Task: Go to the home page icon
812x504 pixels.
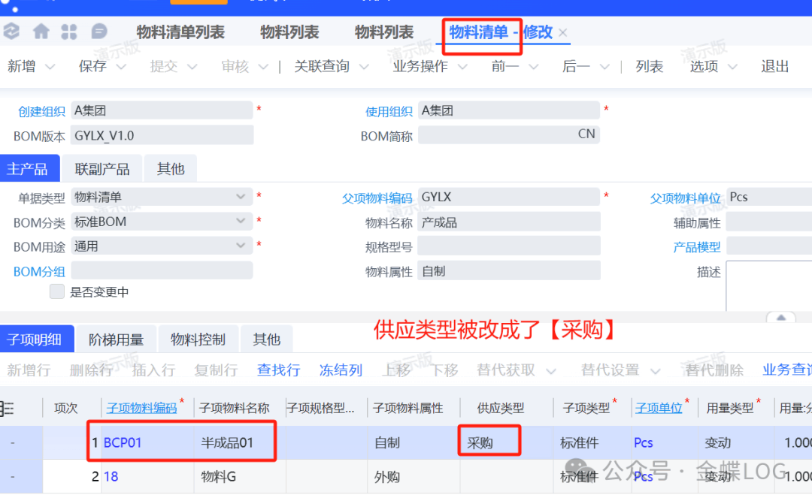Action: [41, 32]
